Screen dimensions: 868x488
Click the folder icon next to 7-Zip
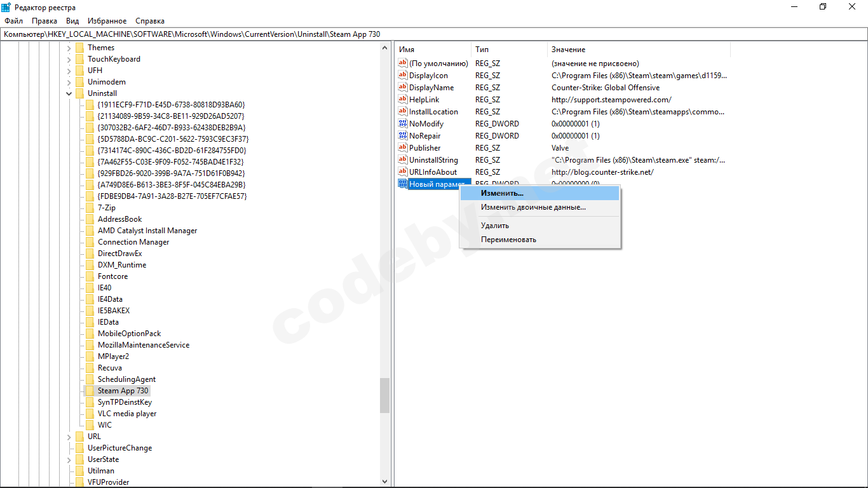(90, 208)
